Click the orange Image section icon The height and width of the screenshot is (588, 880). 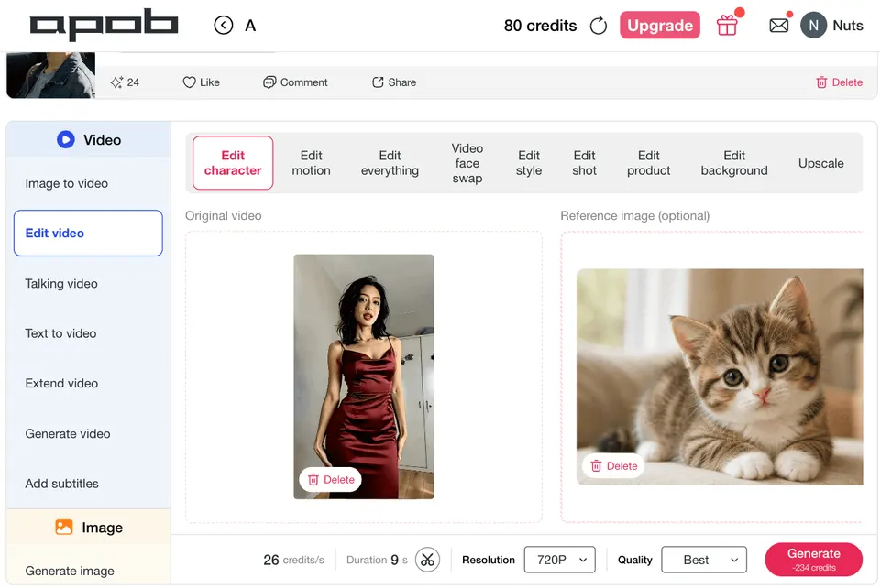(x=64, y=527)
